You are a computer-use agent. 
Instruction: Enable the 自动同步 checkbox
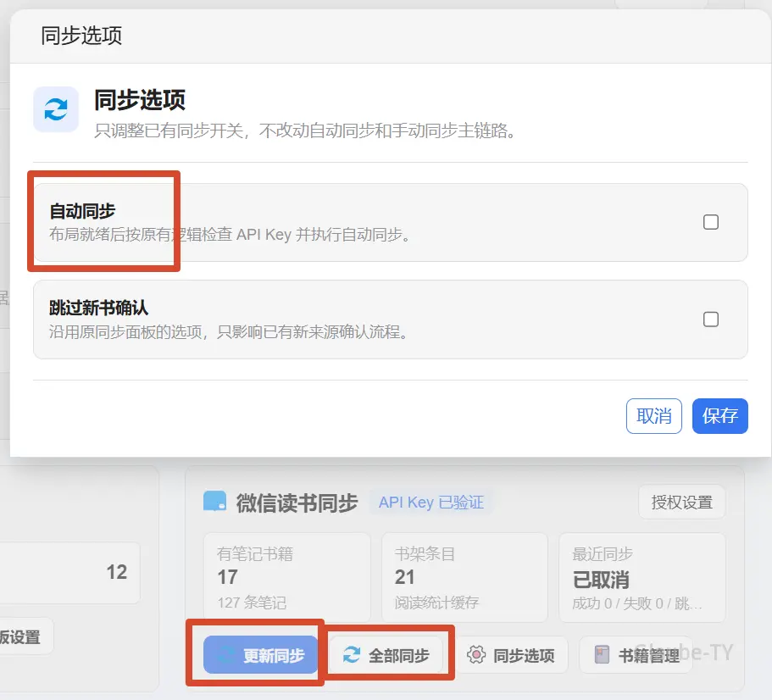tap(710, 222)
